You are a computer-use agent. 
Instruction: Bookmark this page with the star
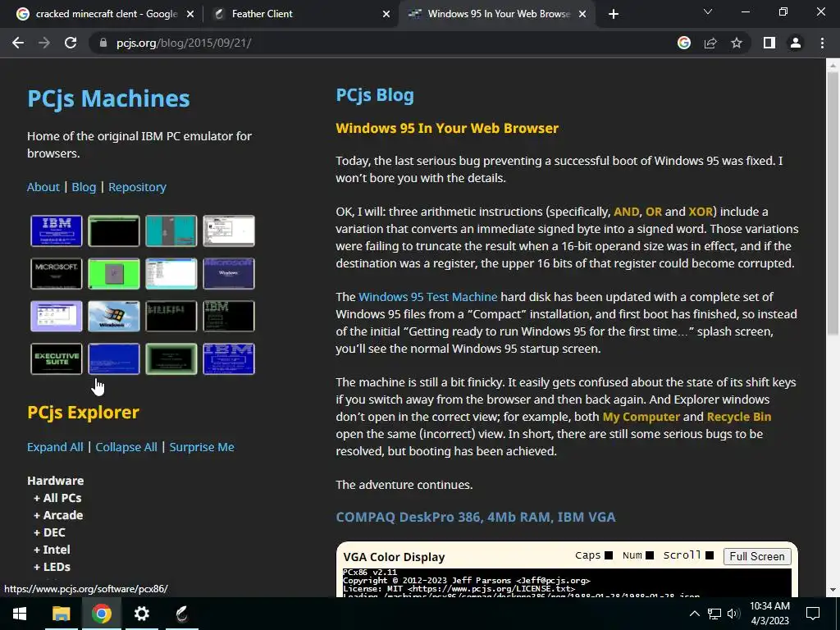[737, 43]
